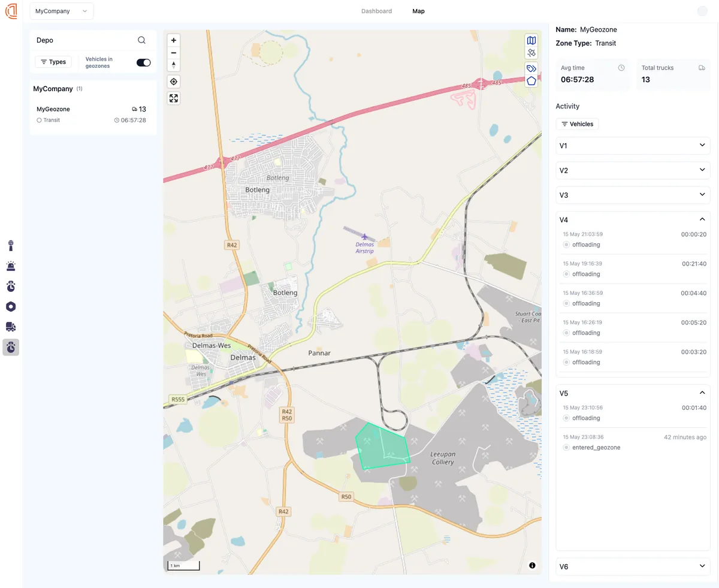This screenshot has height=588, width=719.
Task: Click the map scale bar showing 1 km
Action: pos(183,565)
